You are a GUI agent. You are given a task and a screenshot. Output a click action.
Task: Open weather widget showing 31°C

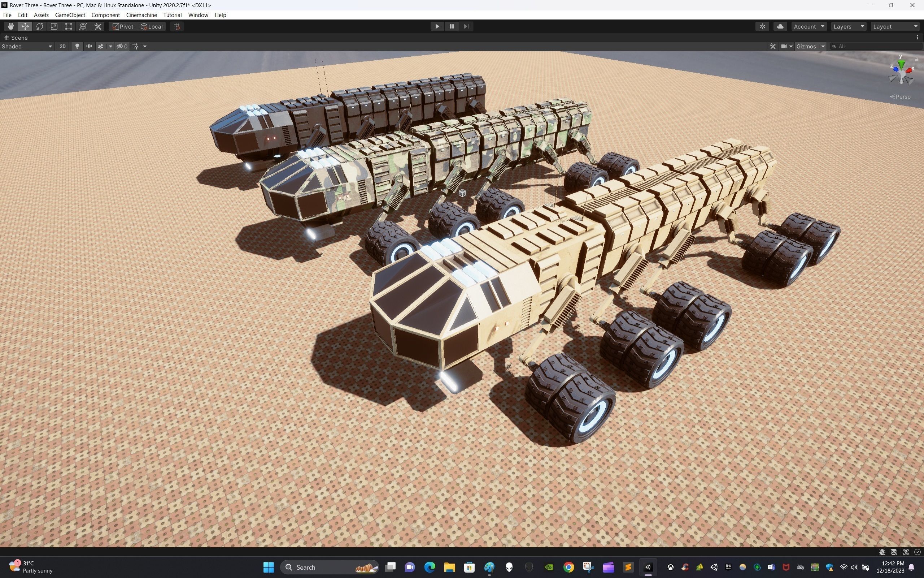tap(31, 567)
